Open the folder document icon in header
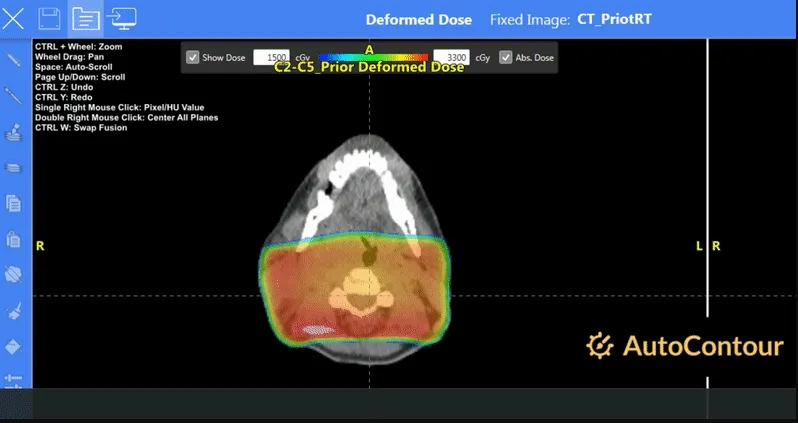The image size is (798, 423). coord(86,19)
